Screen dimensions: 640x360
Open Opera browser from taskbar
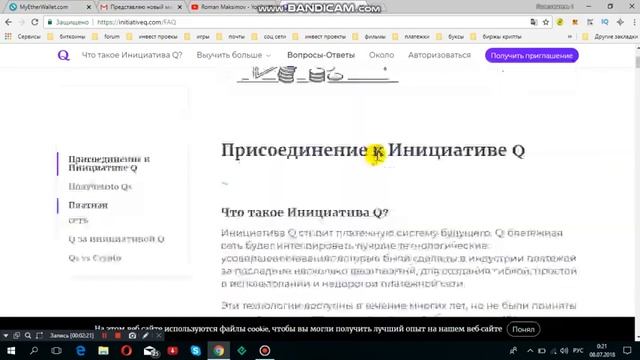point(127,351)
